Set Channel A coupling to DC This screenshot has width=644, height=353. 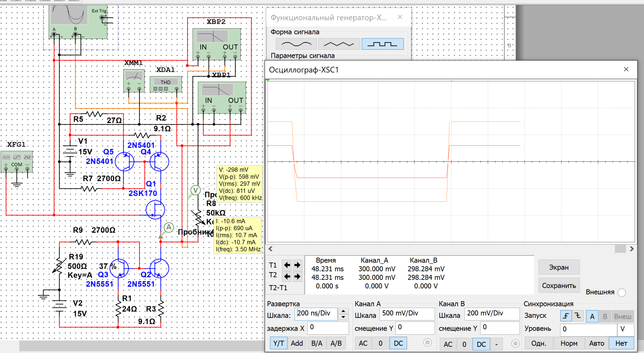398,343
